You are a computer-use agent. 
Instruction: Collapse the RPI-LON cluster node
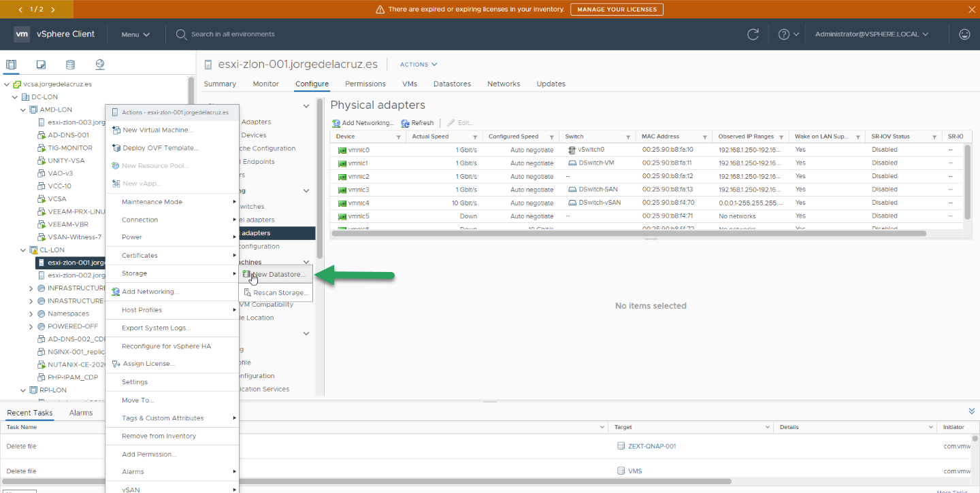click(23, 390)
